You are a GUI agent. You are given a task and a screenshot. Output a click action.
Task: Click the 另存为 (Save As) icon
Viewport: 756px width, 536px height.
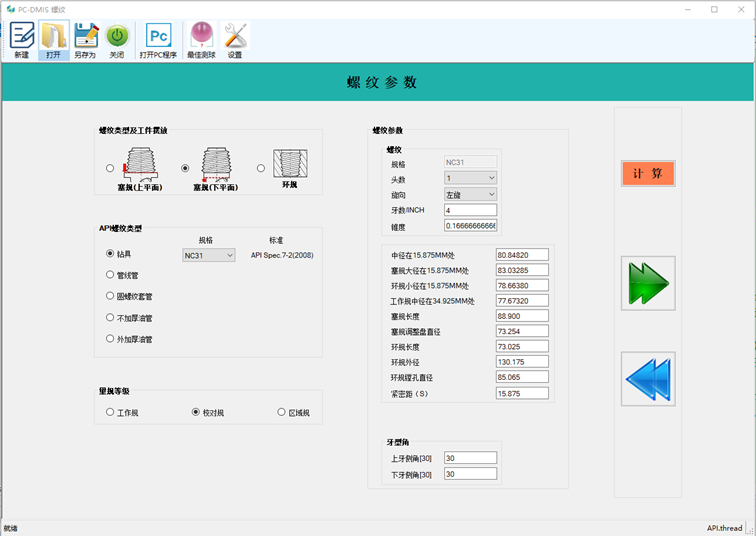point(85,40)
